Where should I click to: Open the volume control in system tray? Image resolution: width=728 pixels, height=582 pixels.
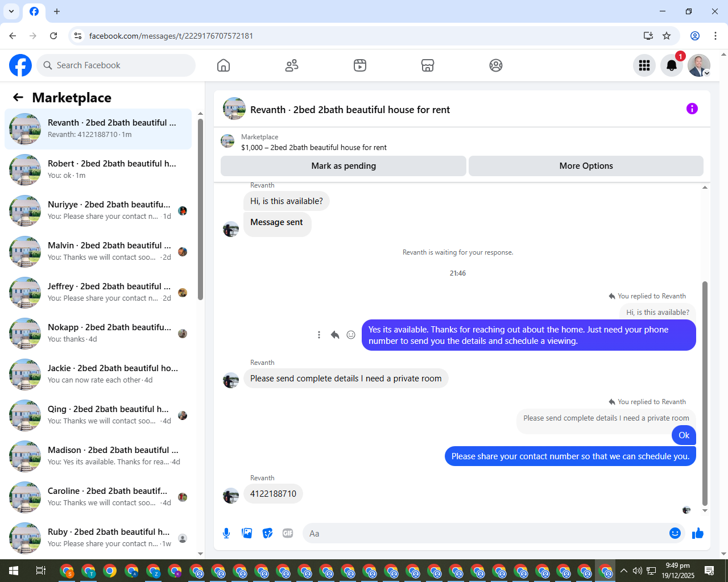click(x=638, y=571)
